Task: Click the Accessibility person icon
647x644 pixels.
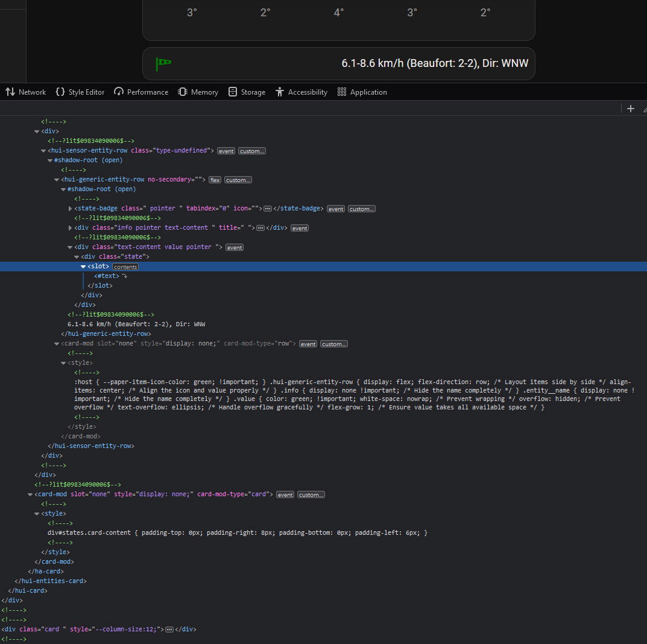Action: [x=280, y=92]
